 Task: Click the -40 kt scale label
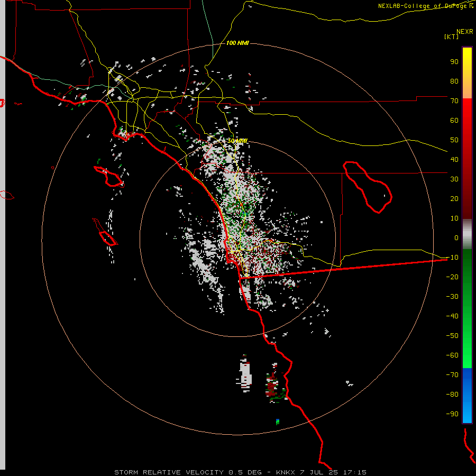coord(452,316)
